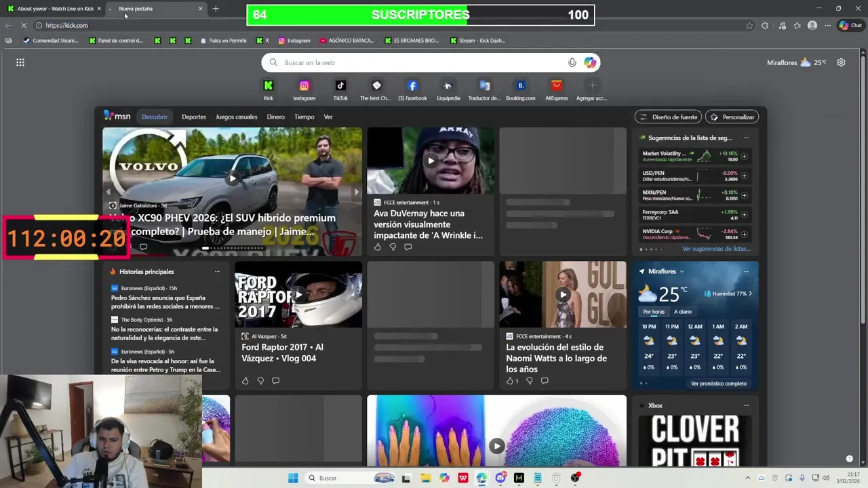Open Copilot icon in search box
Image resolution: width=868 pixels, height=488 pixels.
point(590,62)
